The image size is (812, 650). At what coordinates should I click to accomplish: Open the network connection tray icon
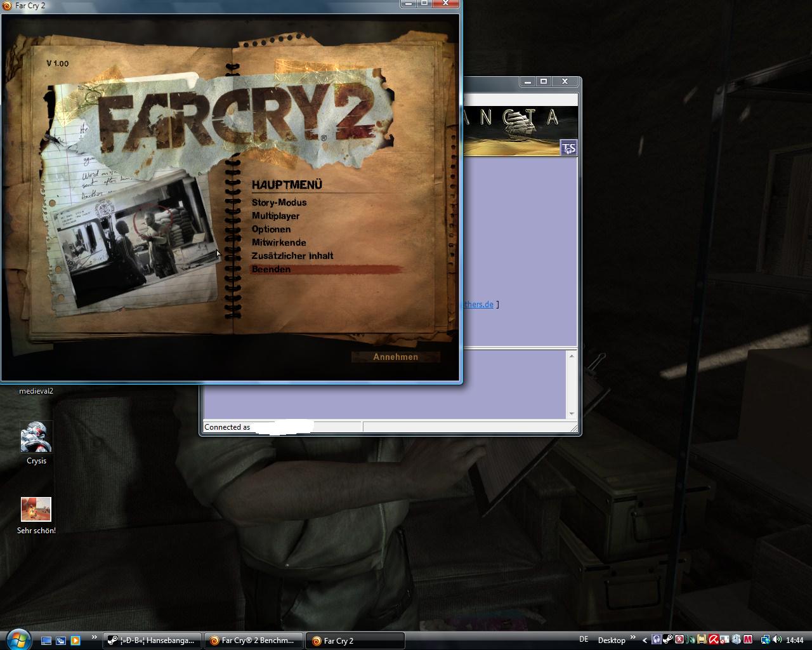766,640
